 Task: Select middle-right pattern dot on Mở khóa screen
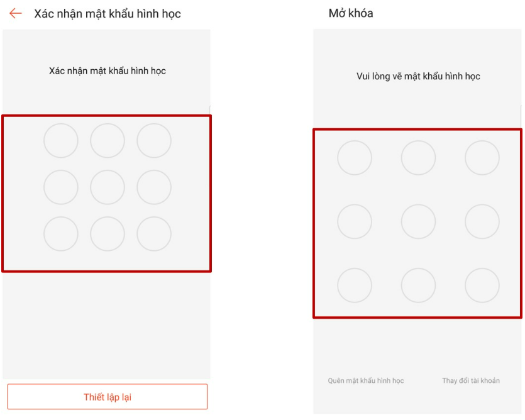click(482, 221)
